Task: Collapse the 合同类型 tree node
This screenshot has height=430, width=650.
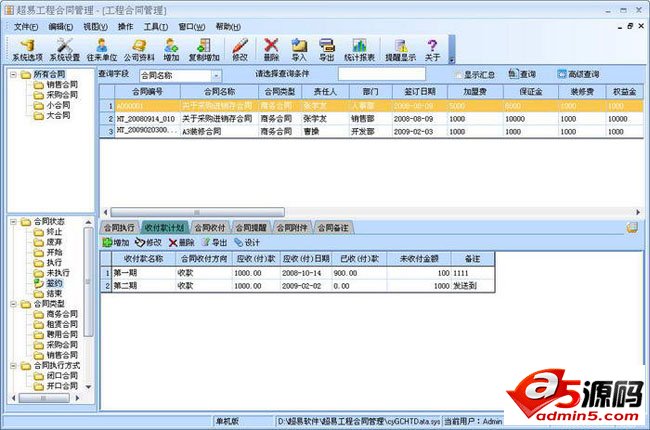Action: [13, 304]
